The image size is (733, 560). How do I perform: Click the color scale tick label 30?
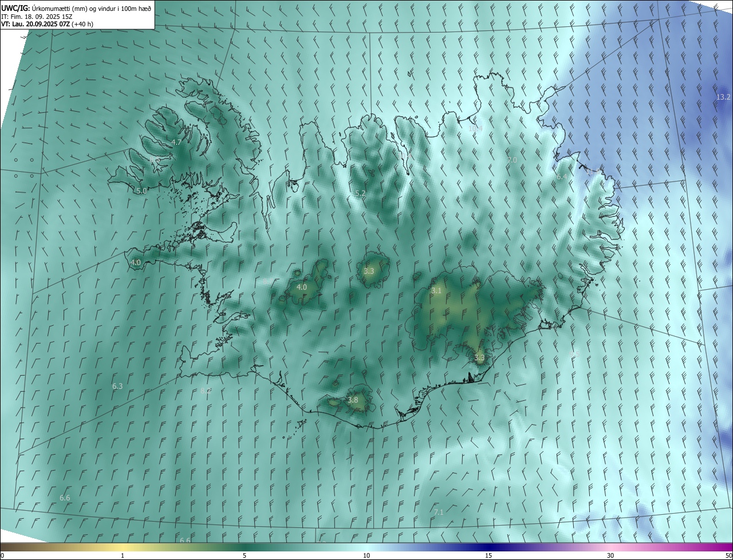click(x=610, y=556)
